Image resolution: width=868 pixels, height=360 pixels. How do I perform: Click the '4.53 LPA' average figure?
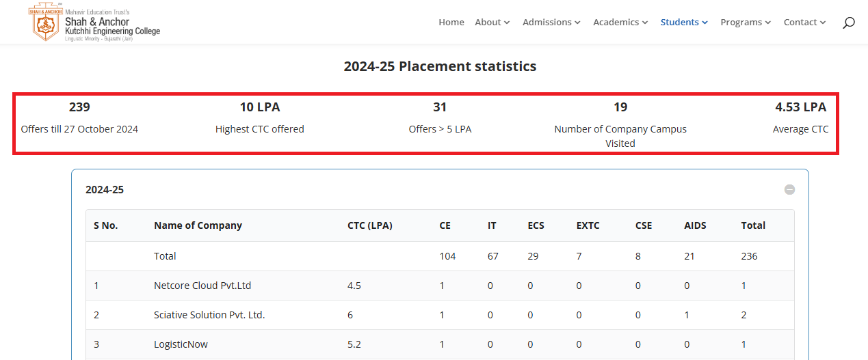click(x=800, y=107)
